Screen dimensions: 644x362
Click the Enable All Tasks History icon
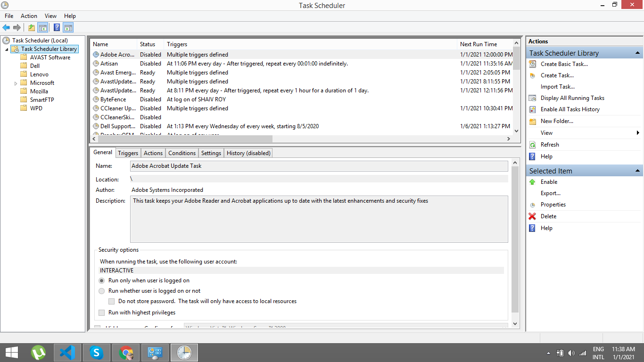tap(533, 109)
